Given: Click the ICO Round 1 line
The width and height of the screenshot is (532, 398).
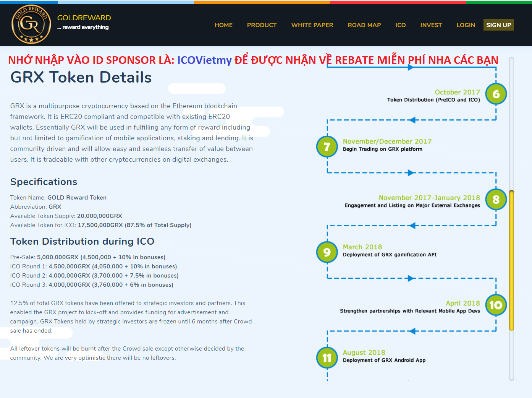Looking at the screenshot, I should (94, 266).
